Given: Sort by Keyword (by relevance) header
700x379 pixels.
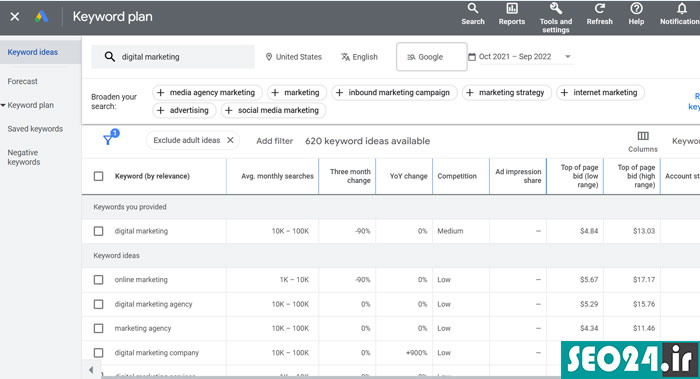Looking at the screenshot, I should pos(152,176).
